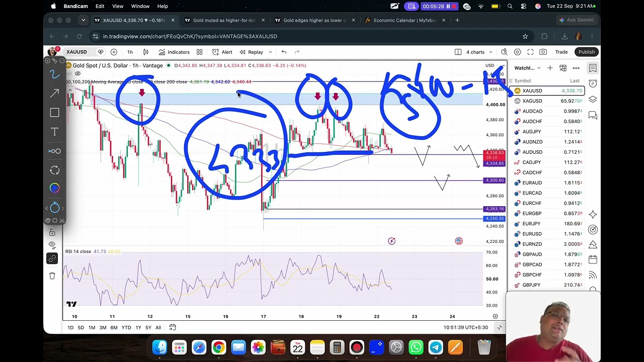
Task: Expand the Replay dropdown arrow
Action: (x=270, y=52)
